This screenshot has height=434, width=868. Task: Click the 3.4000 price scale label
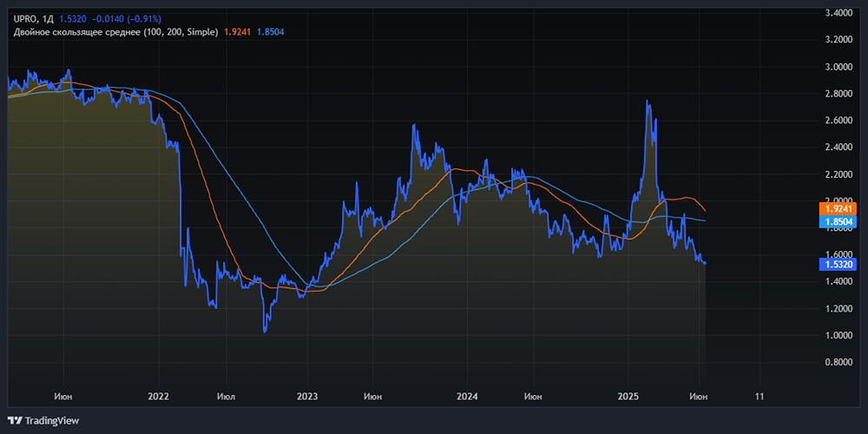838,13
